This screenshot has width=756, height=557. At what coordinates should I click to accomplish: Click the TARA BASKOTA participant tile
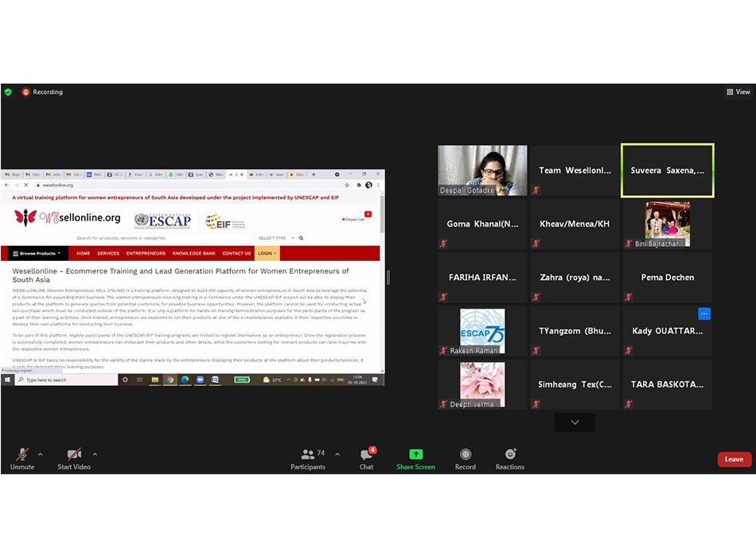pyautogui.click(x=668, y=384)
